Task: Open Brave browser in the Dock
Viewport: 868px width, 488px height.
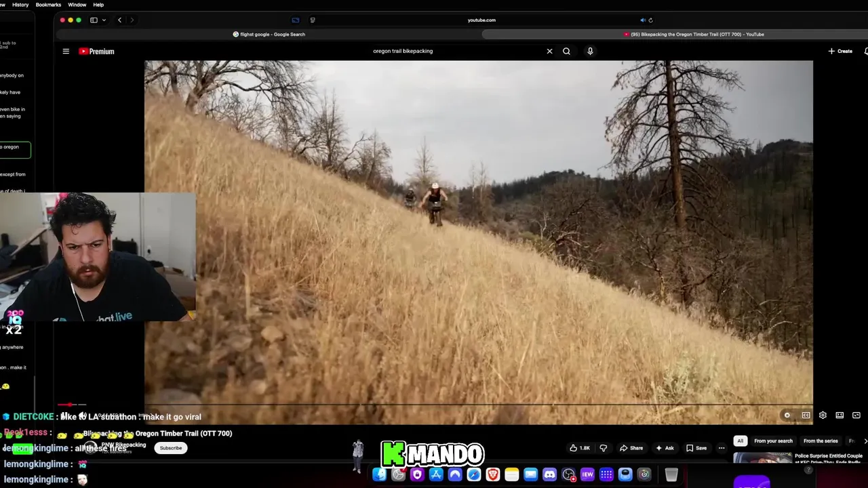Action: [x=493, y=475]
